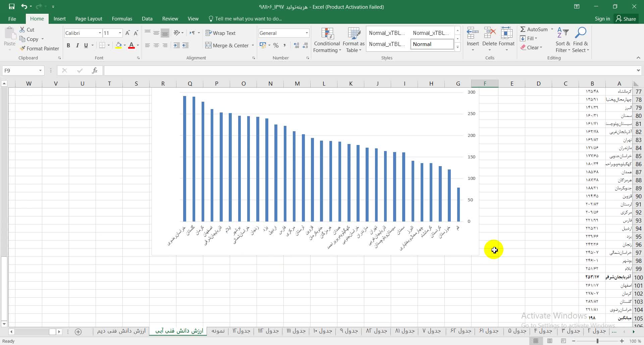The width and height of the screenshot is (644, 345).
Task: Open the Page Layout ribbon tab
Action: click(x=89, y=19)
